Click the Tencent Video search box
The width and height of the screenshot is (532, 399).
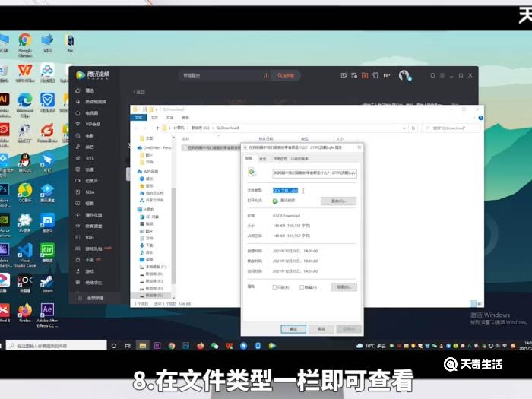[x=224, y=75]
